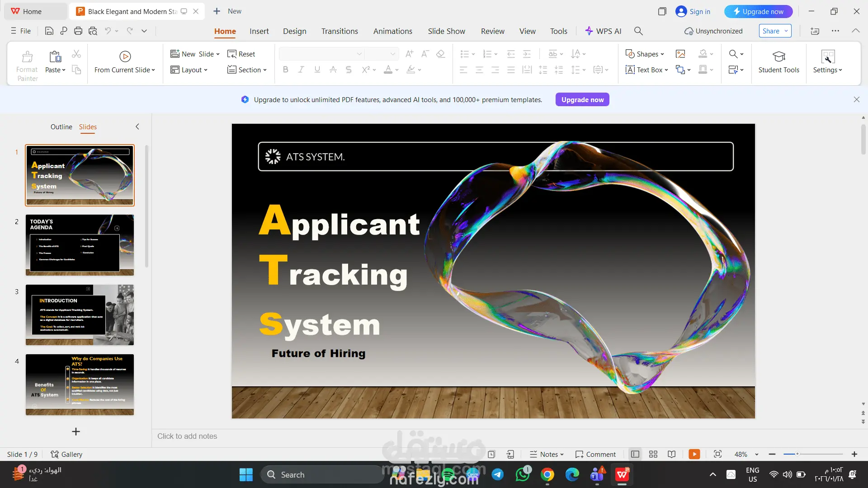Open the Section dropdown menu
The height and width of the screenshot is (488, 868).
click(x=247, y=70)
